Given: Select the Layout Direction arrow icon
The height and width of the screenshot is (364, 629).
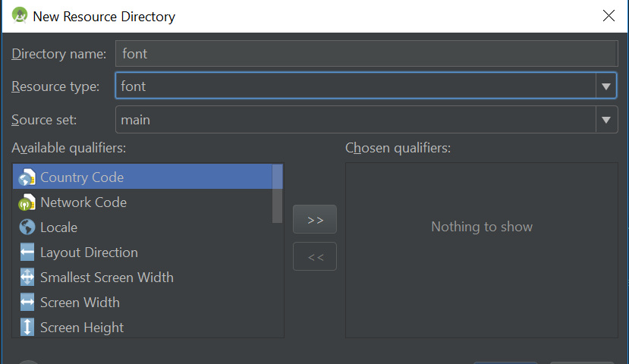Looking at the screenshot, I should [27, 253].
